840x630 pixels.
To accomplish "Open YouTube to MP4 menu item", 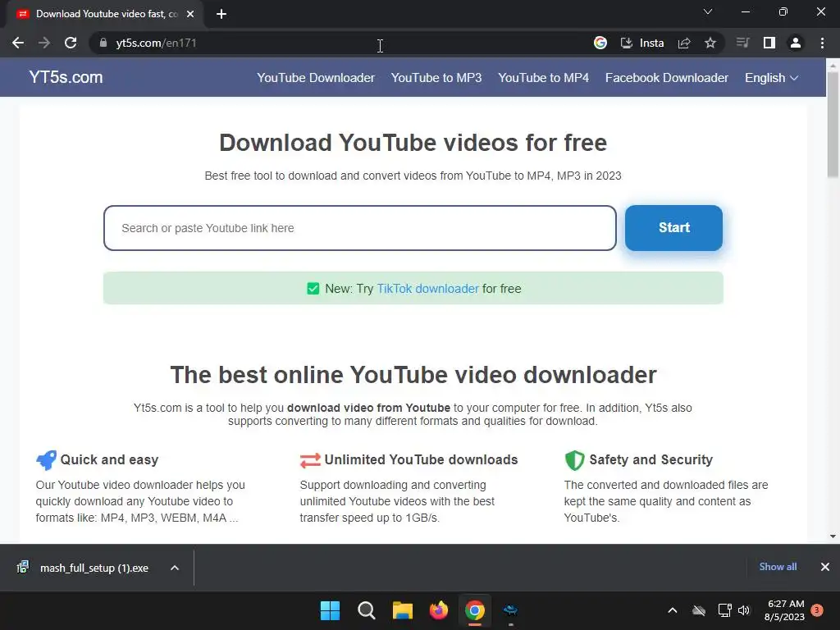I will 543,78.
